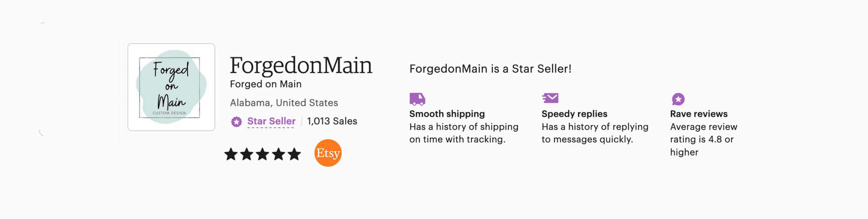Click the purple Star Seller badge icon

(236, 122)
